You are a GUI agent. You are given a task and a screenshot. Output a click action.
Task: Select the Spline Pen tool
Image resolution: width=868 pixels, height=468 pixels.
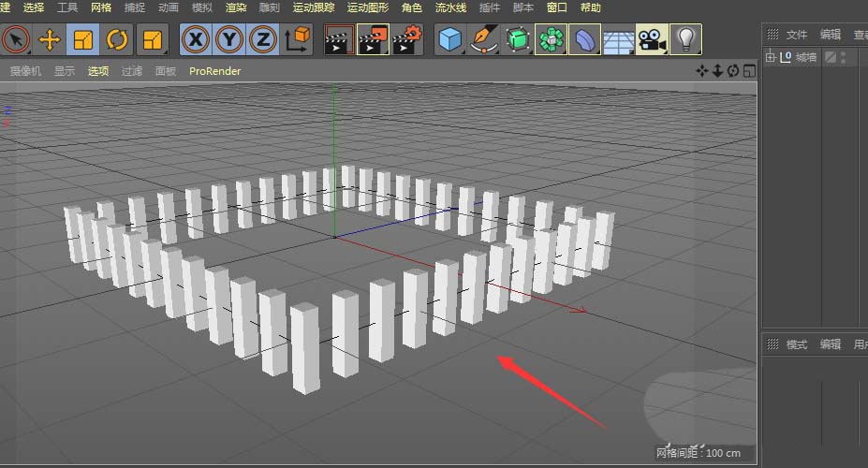(483, 40)
